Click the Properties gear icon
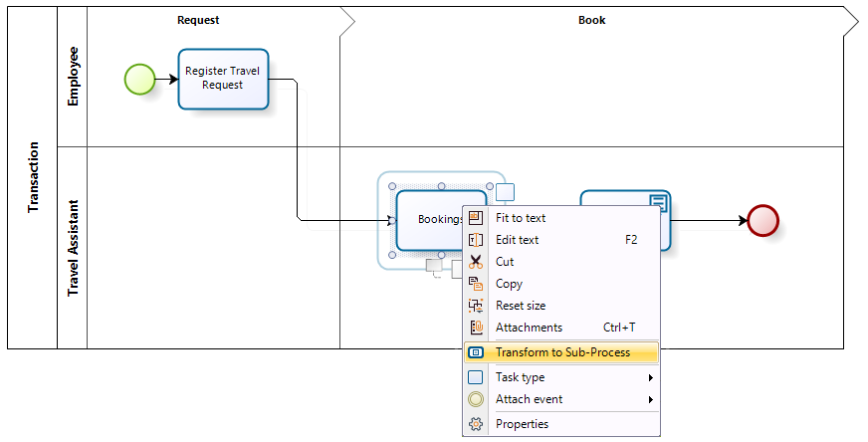Viewport: 868px width, 442px height. 476,424
